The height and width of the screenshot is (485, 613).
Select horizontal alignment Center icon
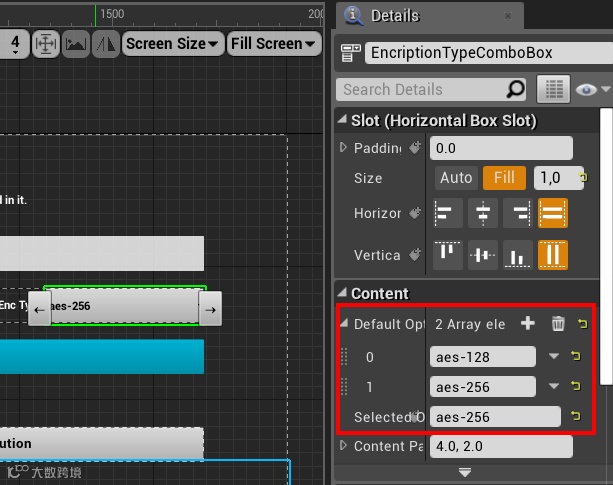483,213
